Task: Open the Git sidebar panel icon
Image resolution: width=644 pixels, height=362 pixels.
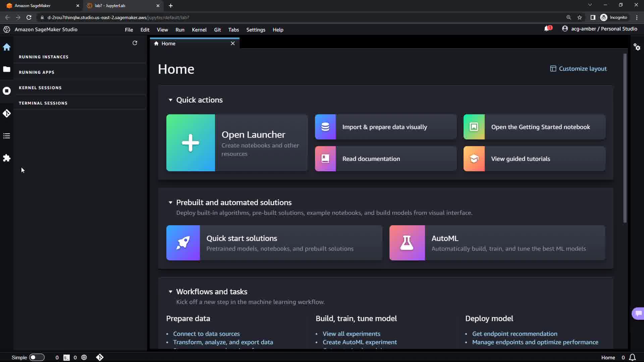Action: coord(7,114)
